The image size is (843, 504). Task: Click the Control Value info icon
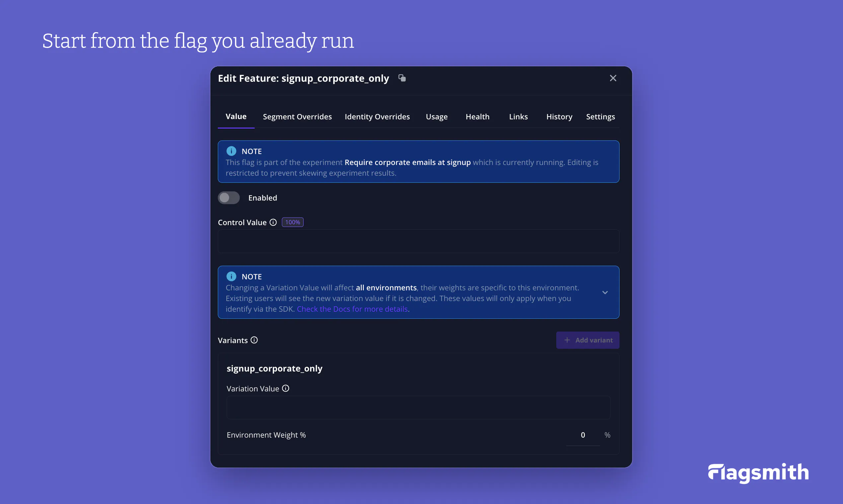[x=273, y=222]
